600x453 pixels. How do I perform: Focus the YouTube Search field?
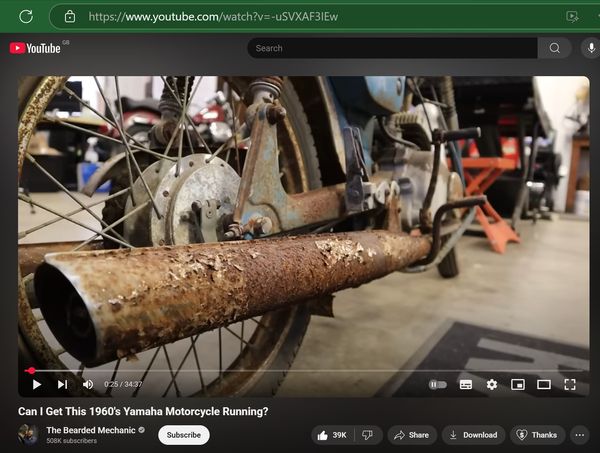point(392,48)
